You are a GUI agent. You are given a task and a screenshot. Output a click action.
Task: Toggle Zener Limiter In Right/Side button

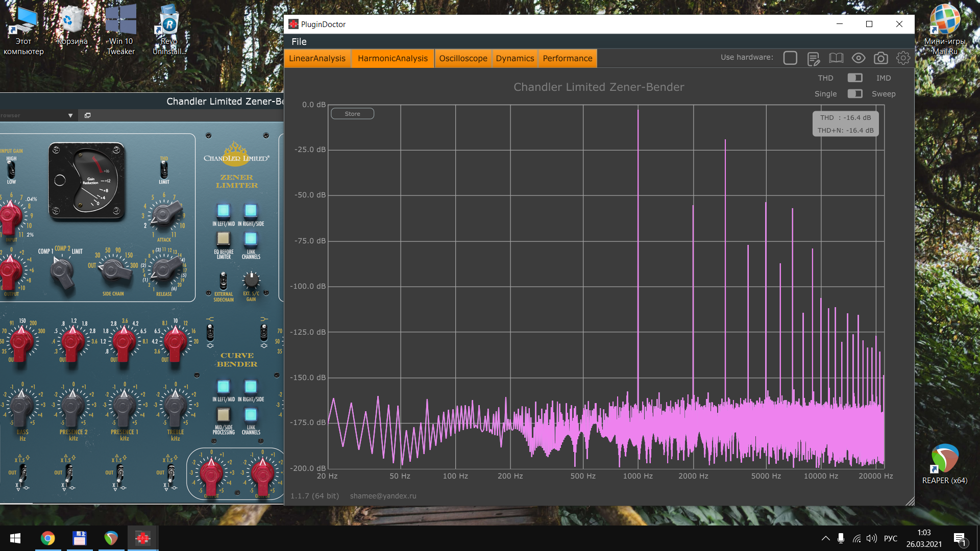pyautogui.click(x=250, y=210)
